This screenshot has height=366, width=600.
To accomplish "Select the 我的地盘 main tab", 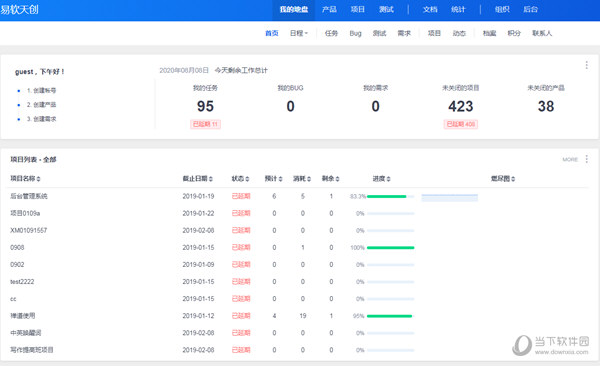I will 293,10.
